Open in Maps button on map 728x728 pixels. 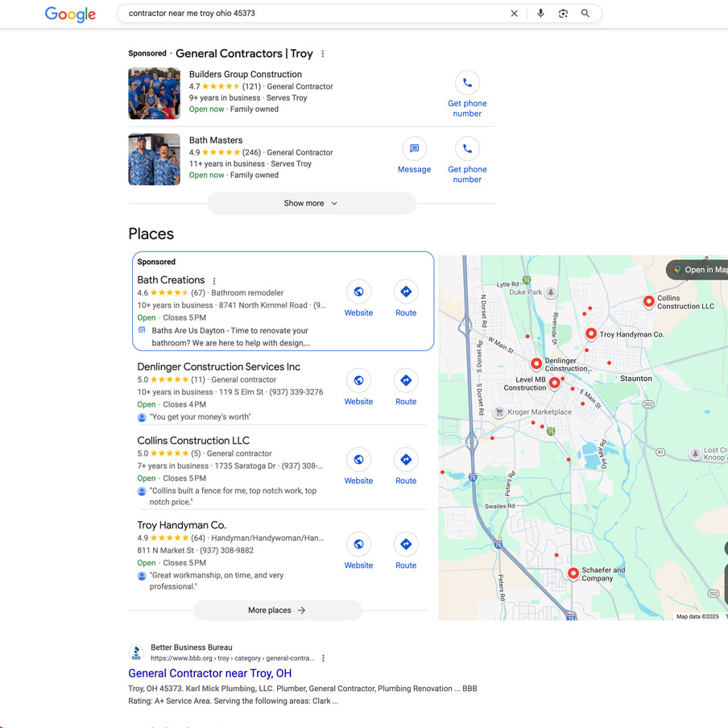(x=697, y=270)
